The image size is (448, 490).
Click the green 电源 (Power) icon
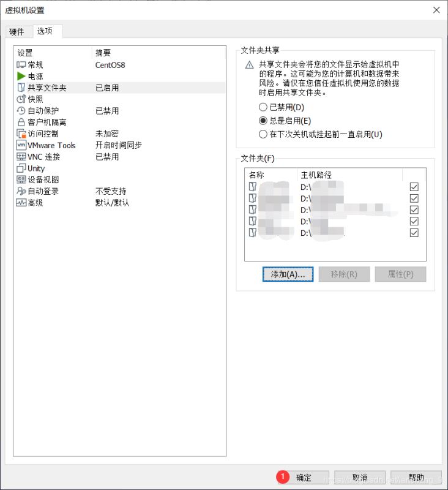click(21, 77)
